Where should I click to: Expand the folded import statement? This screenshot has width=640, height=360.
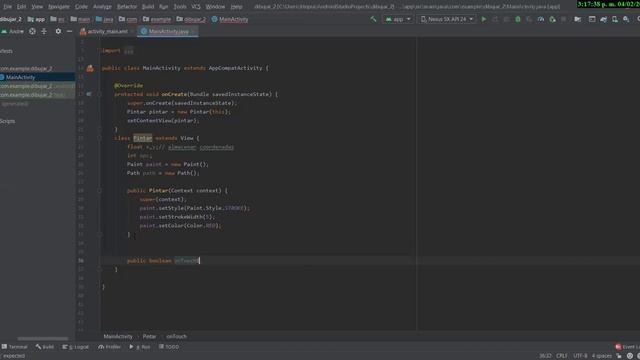129,51
